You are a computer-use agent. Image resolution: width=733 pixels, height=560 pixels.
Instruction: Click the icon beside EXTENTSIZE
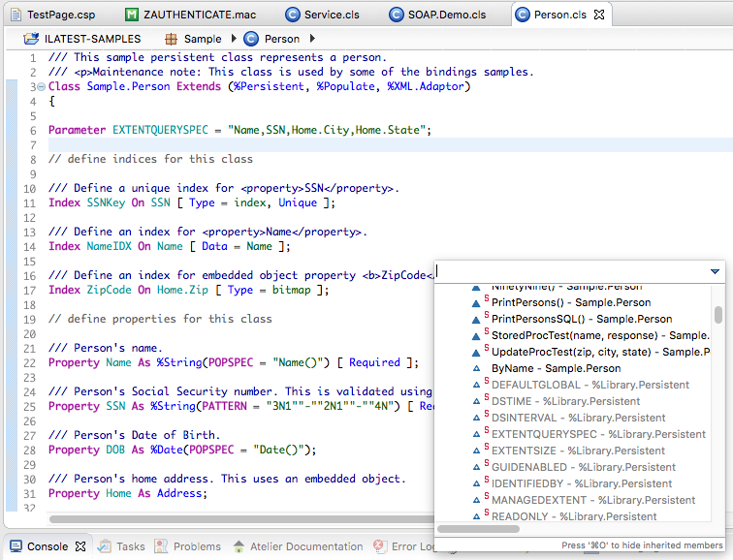click(476, 451)
